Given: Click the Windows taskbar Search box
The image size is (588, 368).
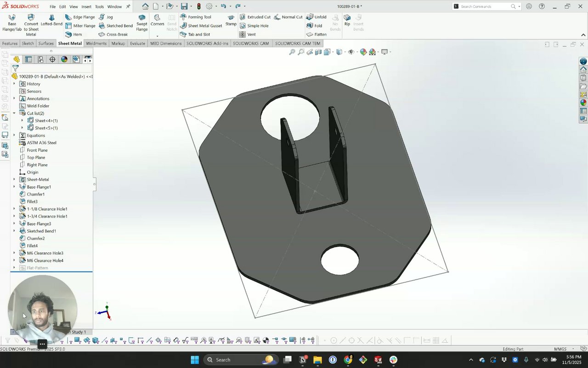Looking at the screenshot, I should coord(240,360).
